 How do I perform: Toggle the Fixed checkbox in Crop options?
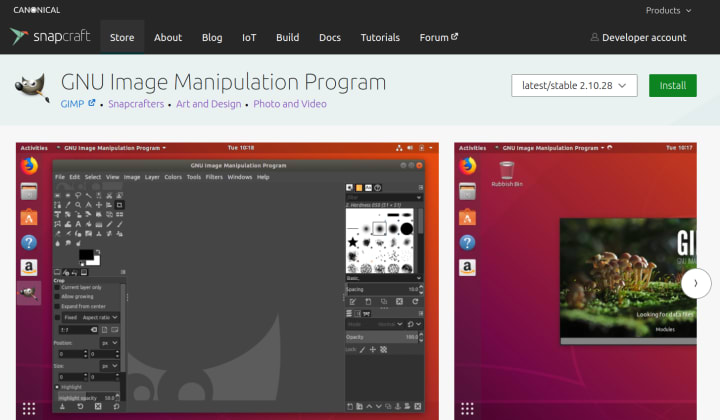pos(57,317)
